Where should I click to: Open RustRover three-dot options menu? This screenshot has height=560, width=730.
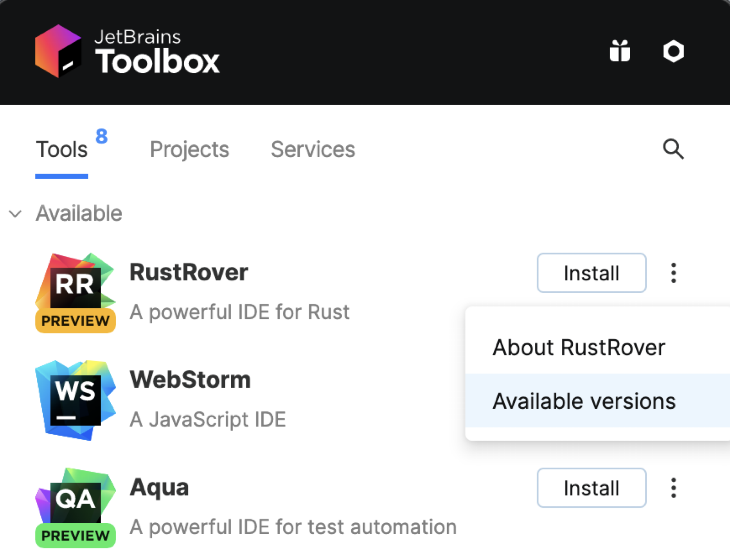click(673, 273)
